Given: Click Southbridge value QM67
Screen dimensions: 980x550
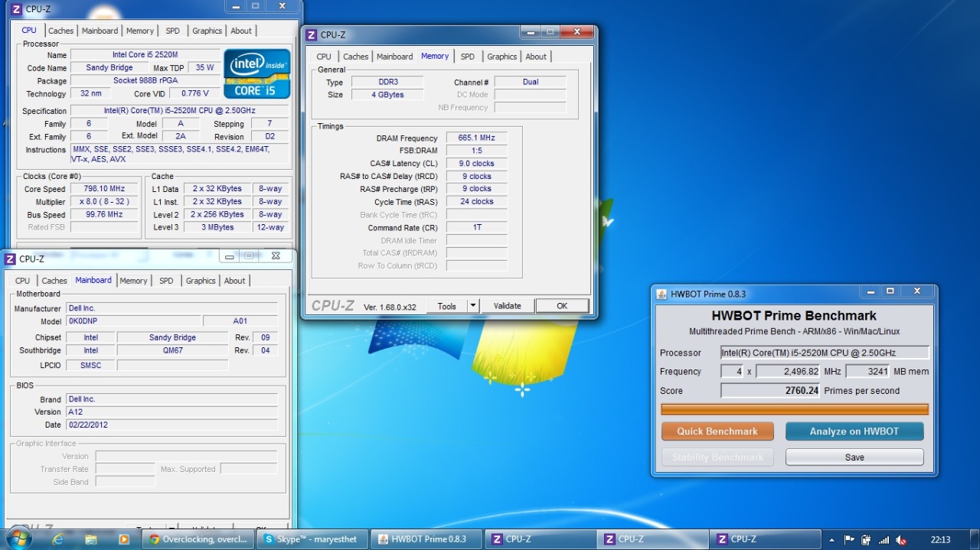Looking at the screenshot, I should click(172, 350).
